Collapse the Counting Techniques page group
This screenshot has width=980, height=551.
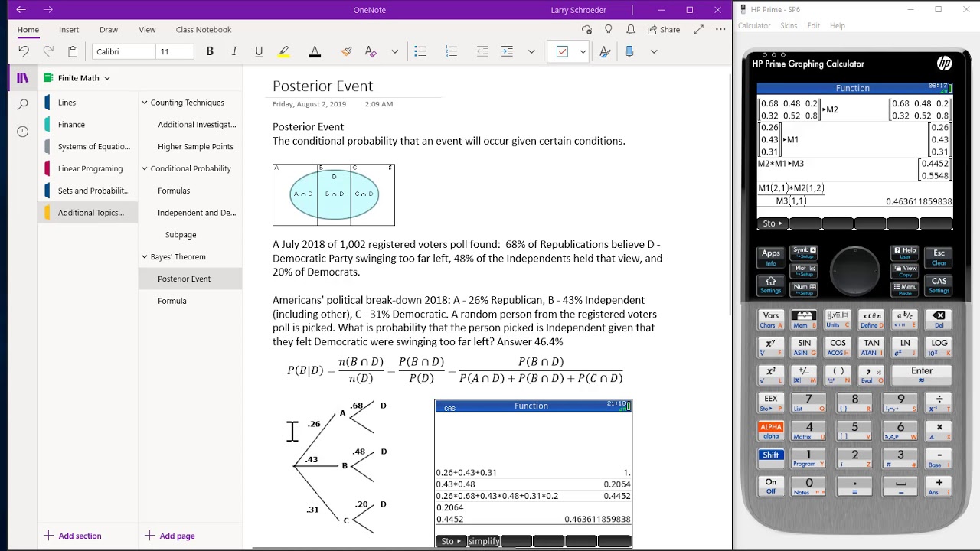coord(144,102)
